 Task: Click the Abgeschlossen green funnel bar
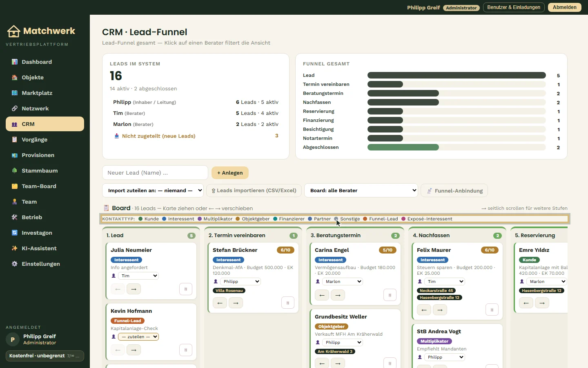point(403,147)
